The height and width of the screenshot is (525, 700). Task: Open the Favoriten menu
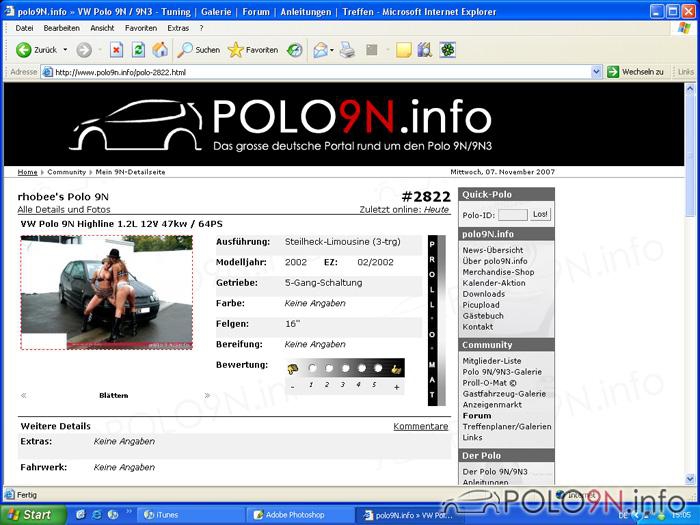pyautogui.click(x=141, y=28)
